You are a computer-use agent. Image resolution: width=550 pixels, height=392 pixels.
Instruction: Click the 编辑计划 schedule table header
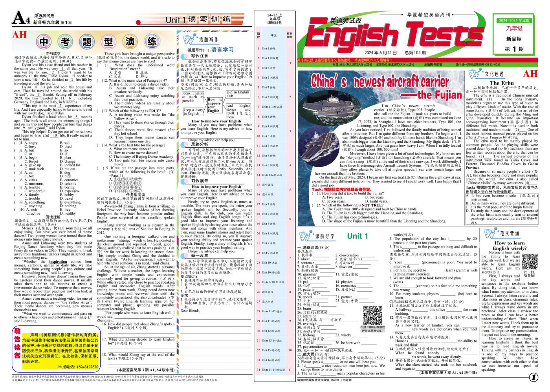(275, 19)
